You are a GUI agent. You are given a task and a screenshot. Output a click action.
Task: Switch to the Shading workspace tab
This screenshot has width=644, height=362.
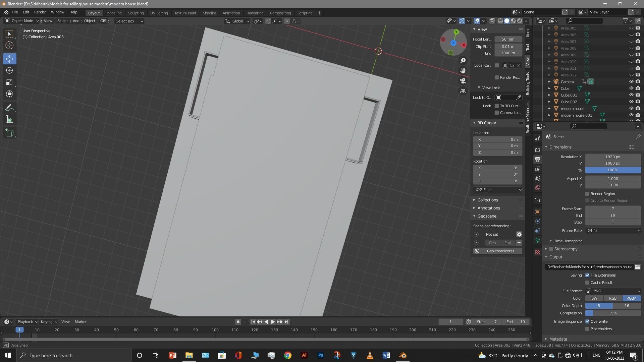coord(209,13)
